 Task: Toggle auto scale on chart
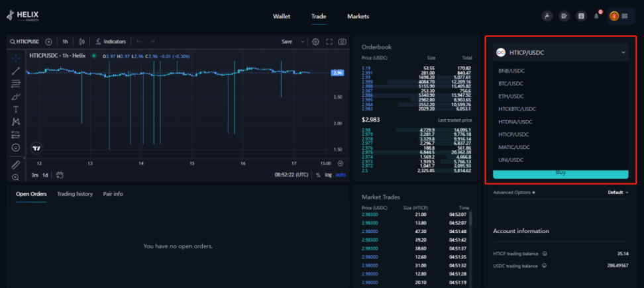(341, 175)
